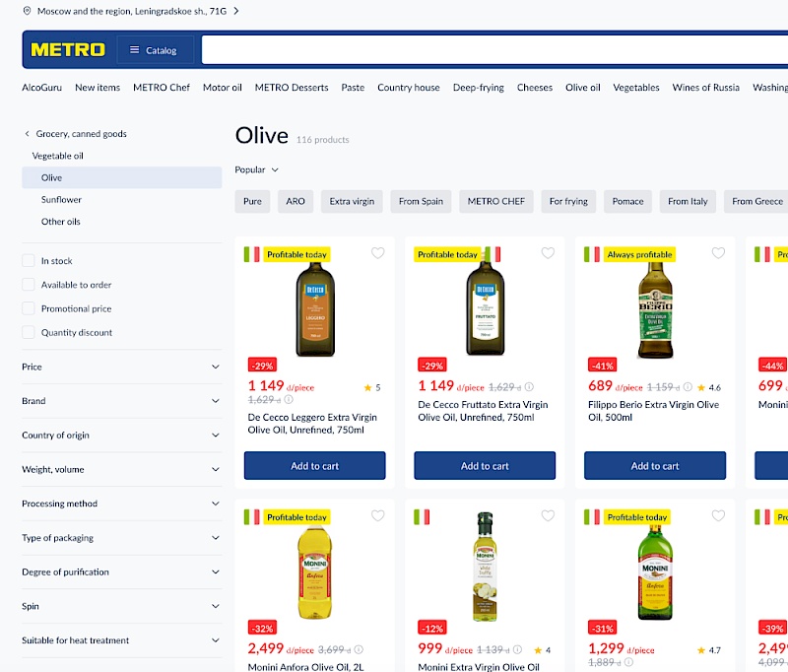Go back via Grocery, canned goods arrow
Viewport: 788px width, 672px height.
[28, 134]
